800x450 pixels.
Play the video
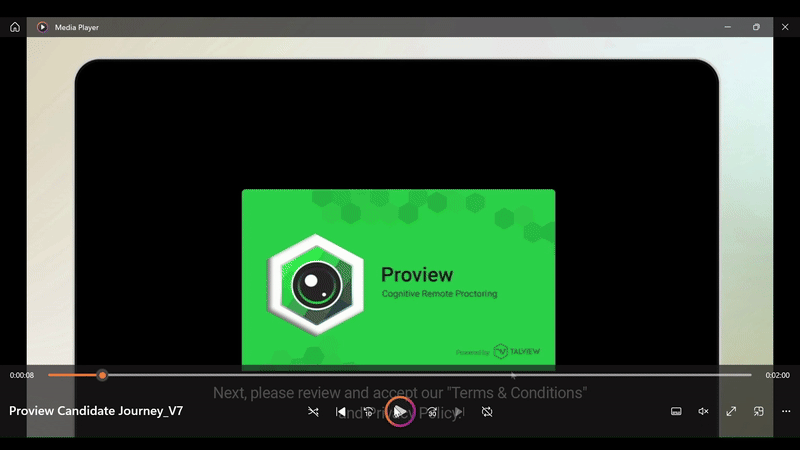pos(400,411)
